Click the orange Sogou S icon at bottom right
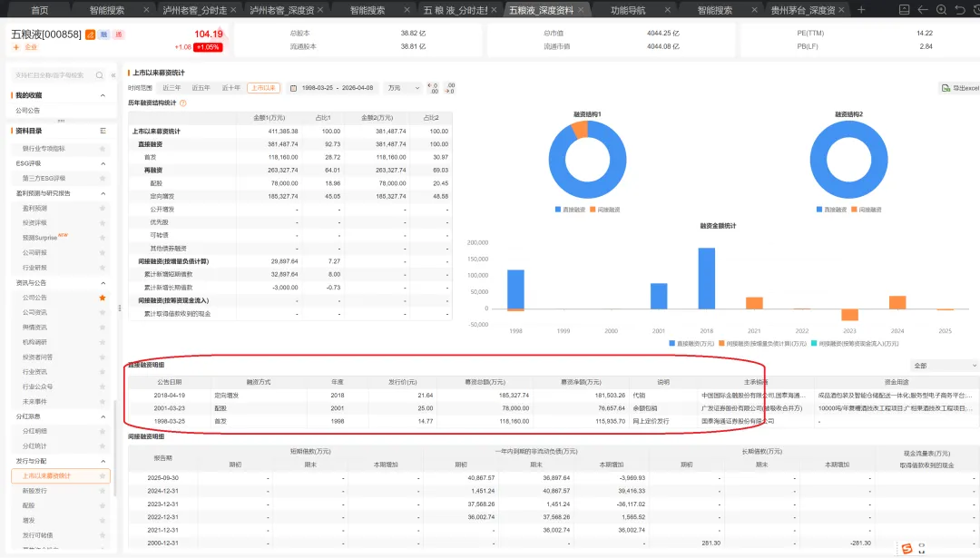Image resolution: width=980 pixels, height=558 pixels. 906,549
